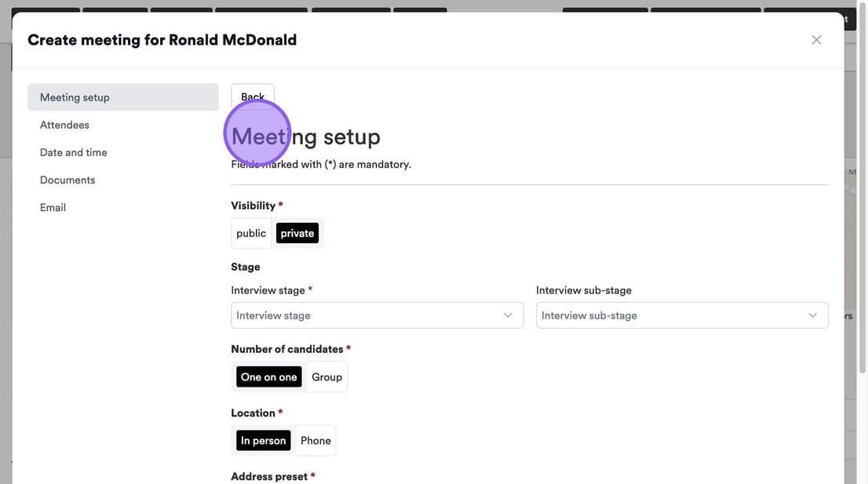Open the Interview stage dropdown field
This screenshot has width=868, height=484.
[x=369, y=315]
